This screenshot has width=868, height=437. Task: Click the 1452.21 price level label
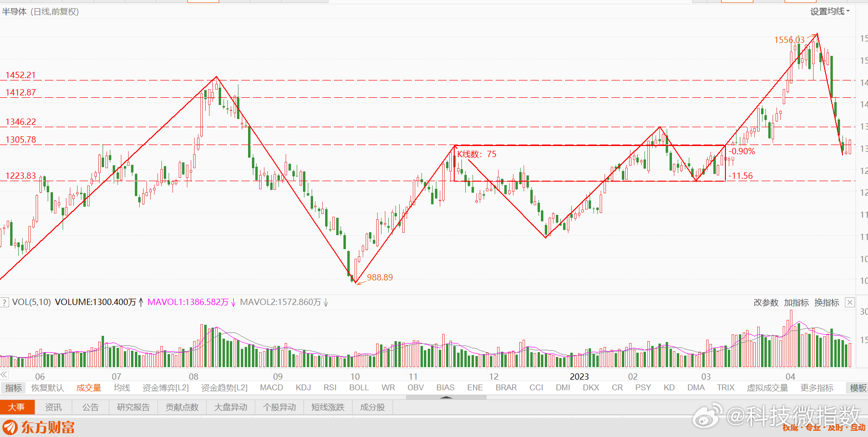pyautogui.click(x=20, y=75)
